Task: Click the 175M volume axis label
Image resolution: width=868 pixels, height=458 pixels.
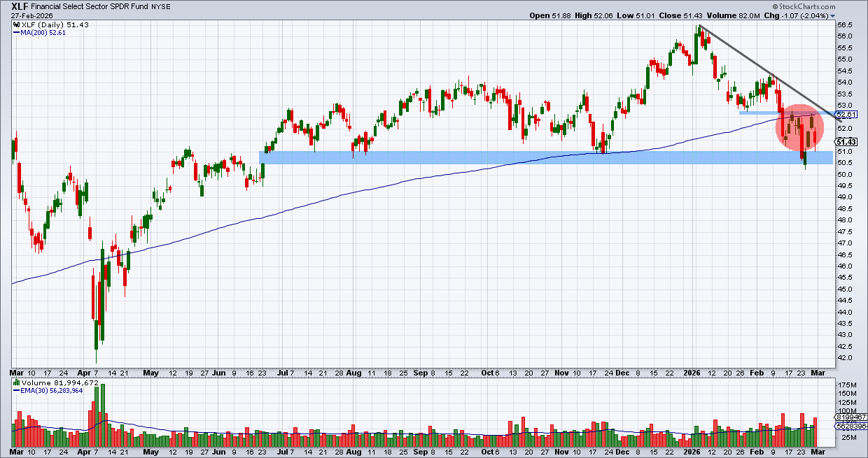Action: [846, 385]
